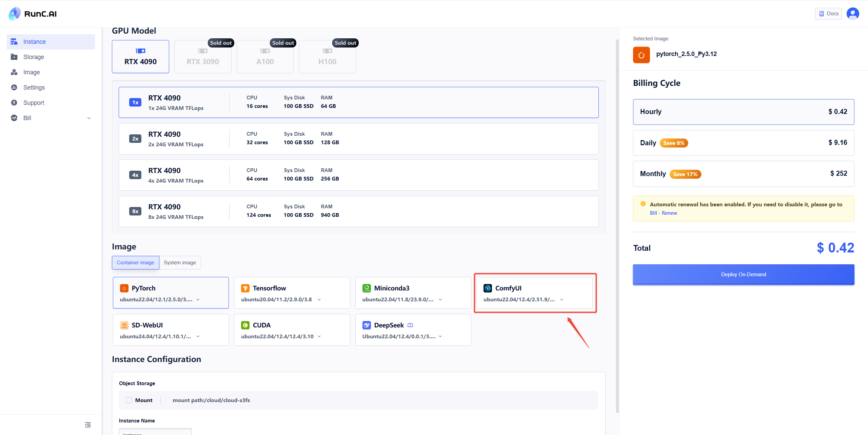Click the Tensorflow logo icon
The image size is (868, 435).
245,288
